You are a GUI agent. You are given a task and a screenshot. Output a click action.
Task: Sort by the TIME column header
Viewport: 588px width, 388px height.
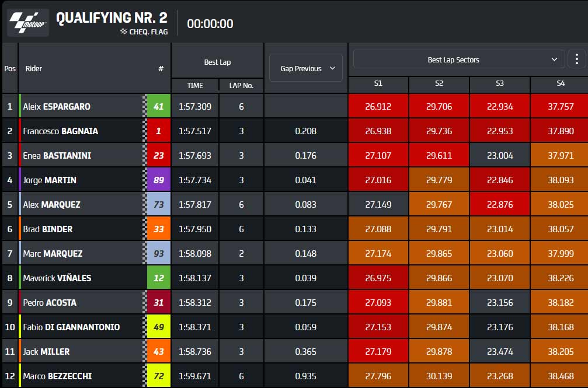[x=195, y=85]
